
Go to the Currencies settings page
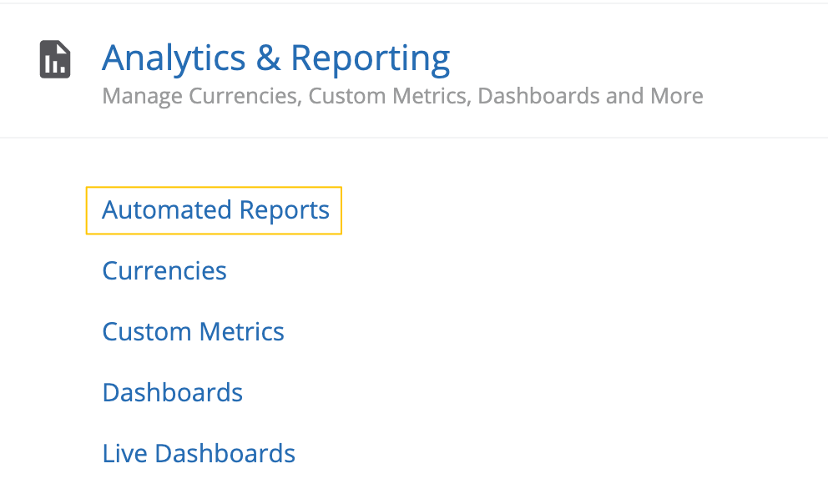coord(164,271)
